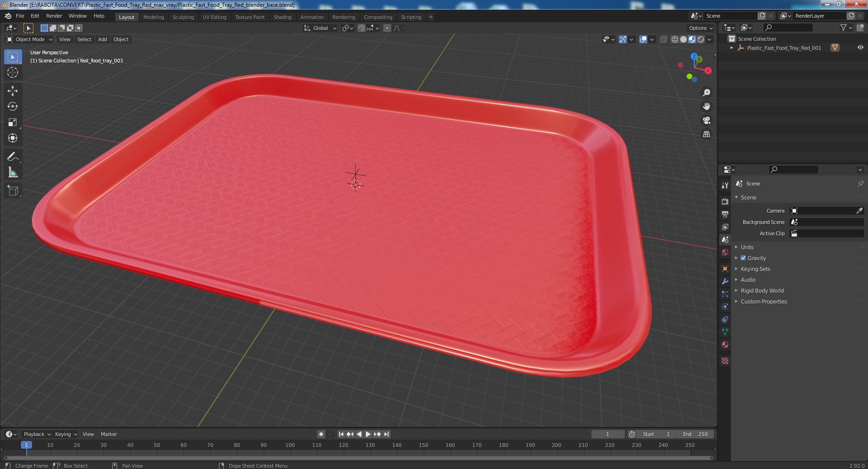Click the Start frame field in timeline
Screen dimensions: 868x469
(x=656, y=434)
